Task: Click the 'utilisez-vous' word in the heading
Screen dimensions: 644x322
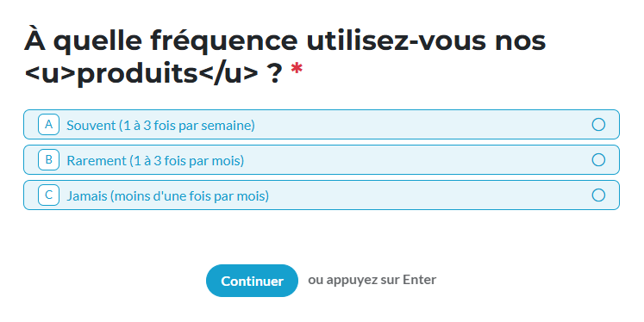Action: click(x=397, y=40)
